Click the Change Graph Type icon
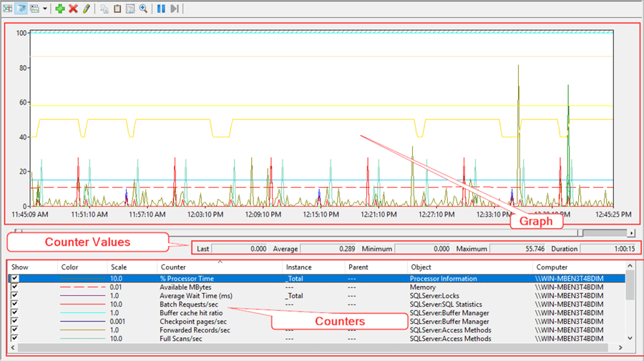644x361 pixels. point(35,9)
